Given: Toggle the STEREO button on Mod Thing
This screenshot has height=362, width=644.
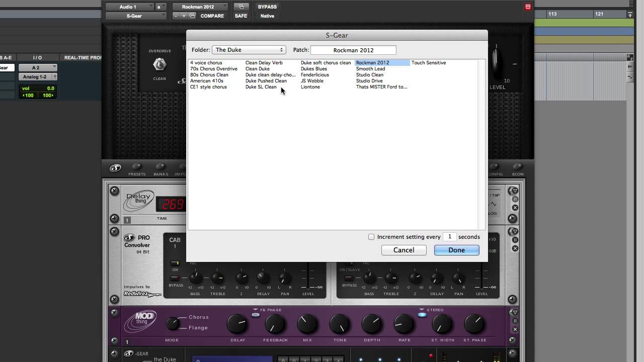Looking at the screenshot, I should point(422,315).
